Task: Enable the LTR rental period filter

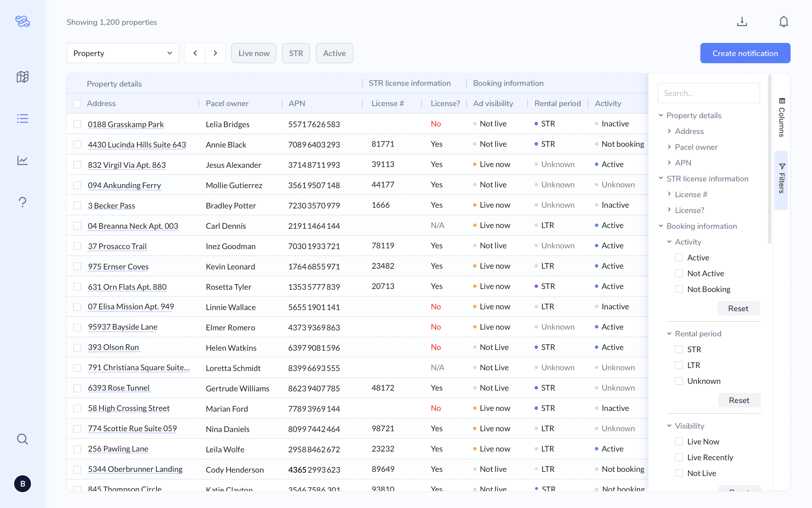Action: pos(679,365)
